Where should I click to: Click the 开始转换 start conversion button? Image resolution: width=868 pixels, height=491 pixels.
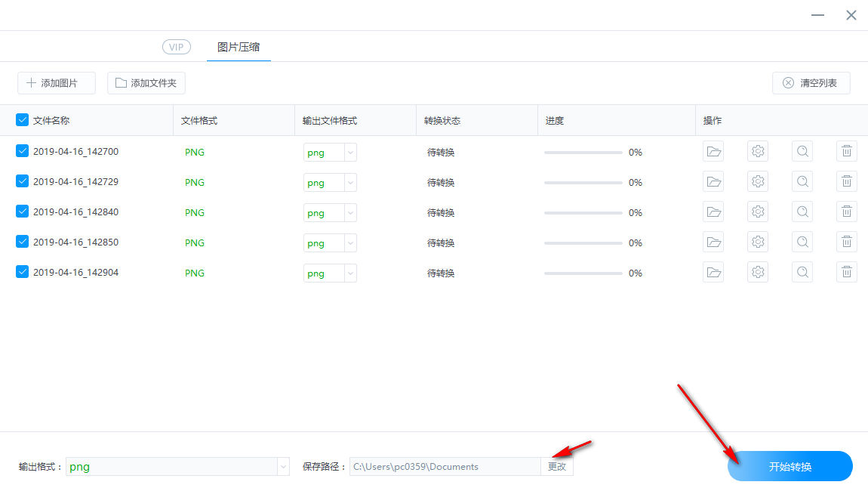[790, 466]
